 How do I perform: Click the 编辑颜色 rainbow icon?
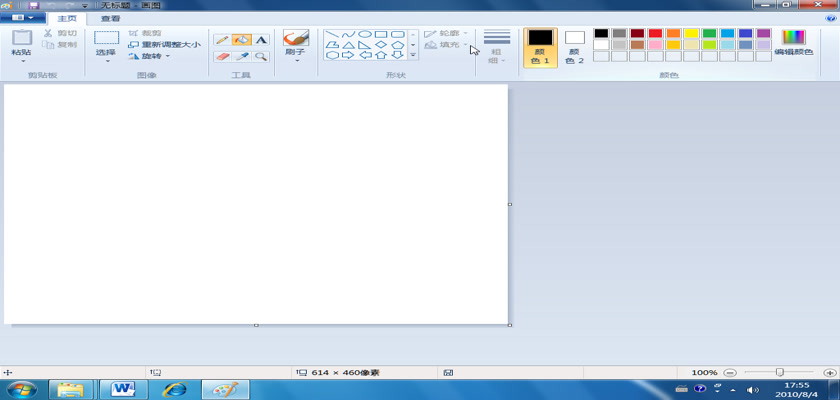[793, 38]
